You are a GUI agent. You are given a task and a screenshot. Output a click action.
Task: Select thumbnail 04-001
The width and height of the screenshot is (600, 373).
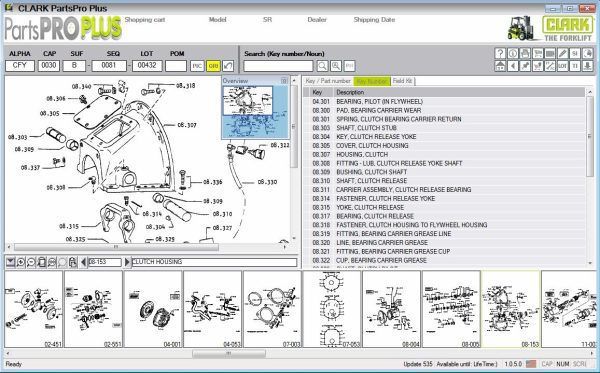(153, 309)
